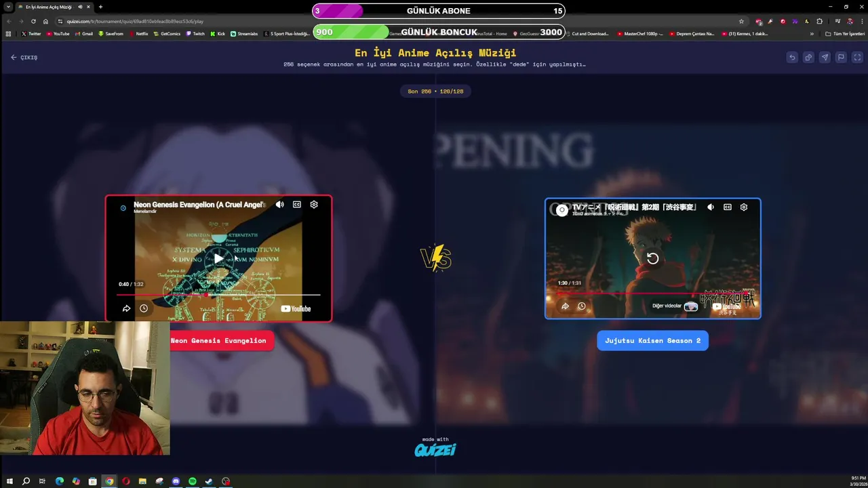This screenshot has width=868, height=488.
Task: Open the Netflix bookmark
Action: point(138,34)
